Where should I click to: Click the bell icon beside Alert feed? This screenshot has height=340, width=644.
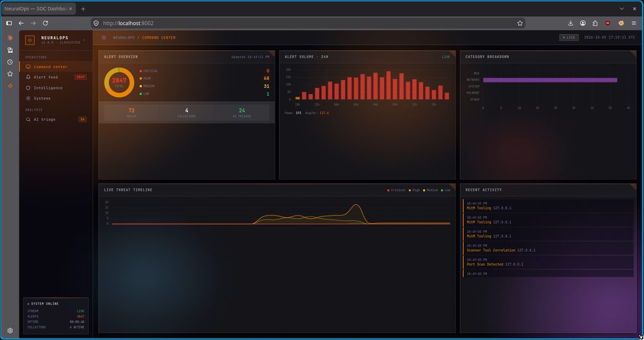tap(28, 77)
